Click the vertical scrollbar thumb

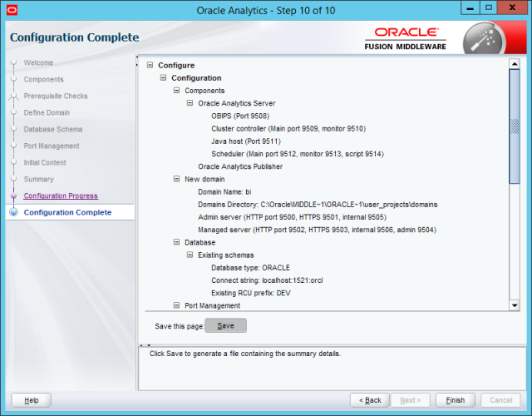click(x=515, y=126)
